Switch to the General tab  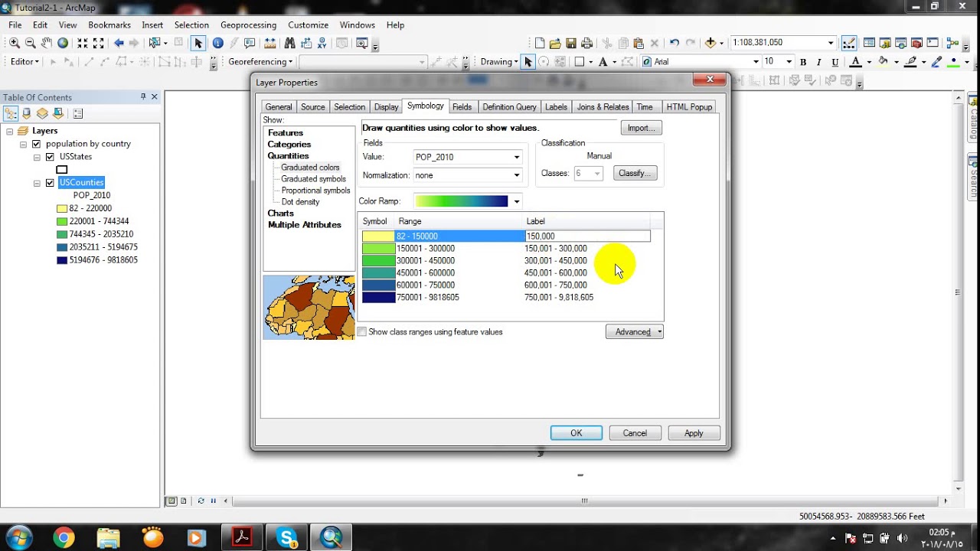tap(279, 107)
